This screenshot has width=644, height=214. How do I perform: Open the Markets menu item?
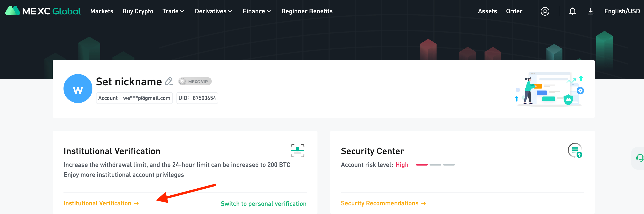pos(101,11)
